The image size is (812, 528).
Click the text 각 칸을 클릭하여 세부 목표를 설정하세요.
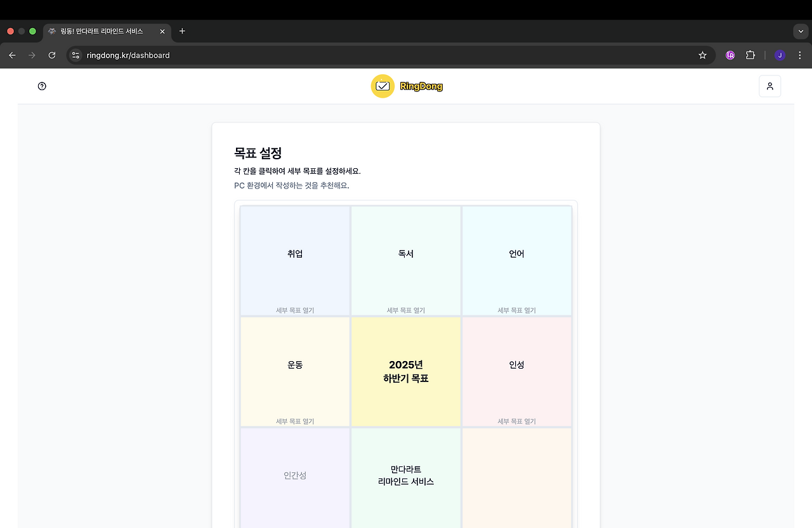[x=298, y=171]
